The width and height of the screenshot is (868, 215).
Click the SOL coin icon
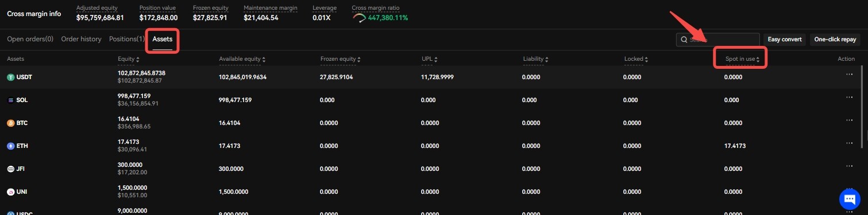pos(10,100)
